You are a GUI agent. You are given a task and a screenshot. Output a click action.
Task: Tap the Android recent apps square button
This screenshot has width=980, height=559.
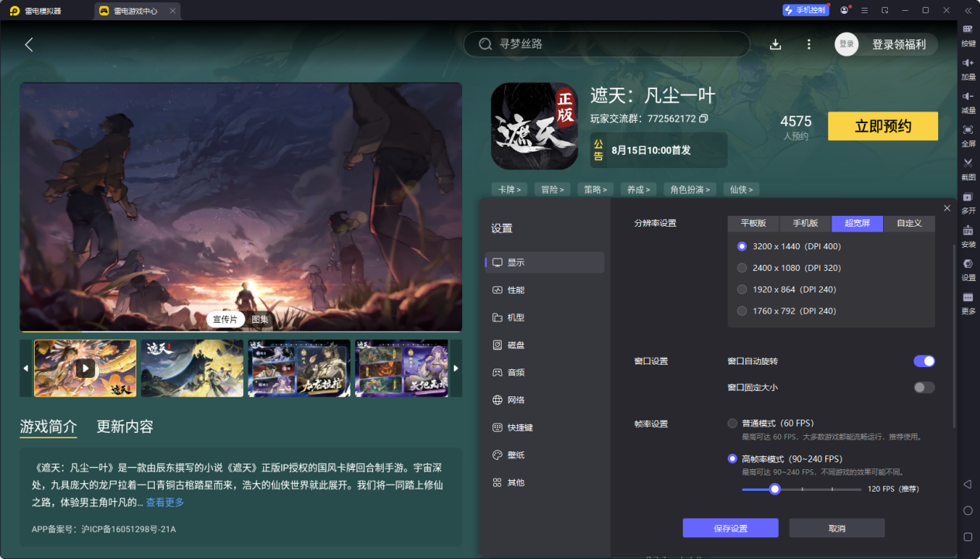pyautogui.click(x=968, y=537)
